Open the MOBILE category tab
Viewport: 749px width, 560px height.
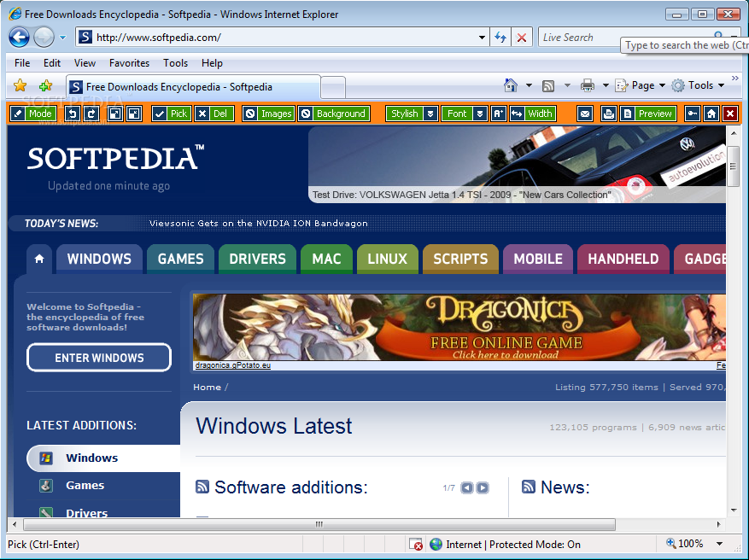[x=538, y=259]
